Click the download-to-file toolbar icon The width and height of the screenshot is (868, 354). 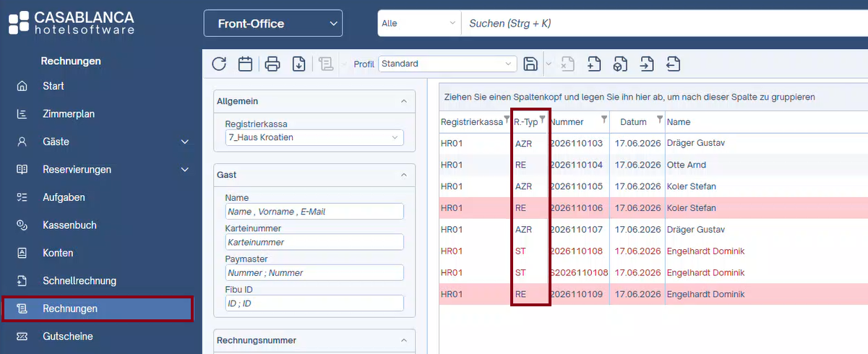298,64
